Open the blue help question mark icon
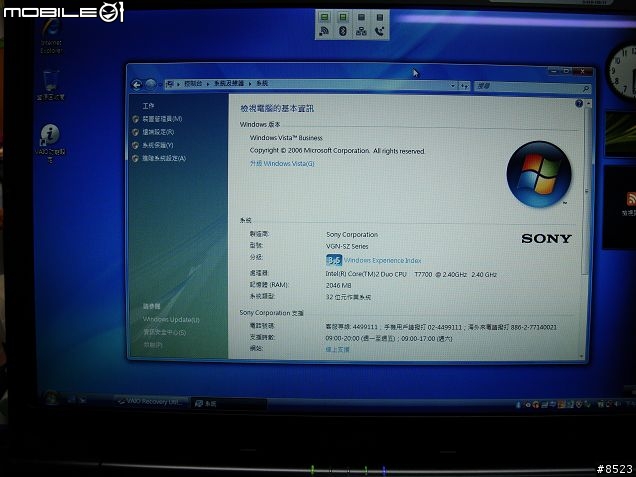The image size is (636, 477). tap(579, 103)
